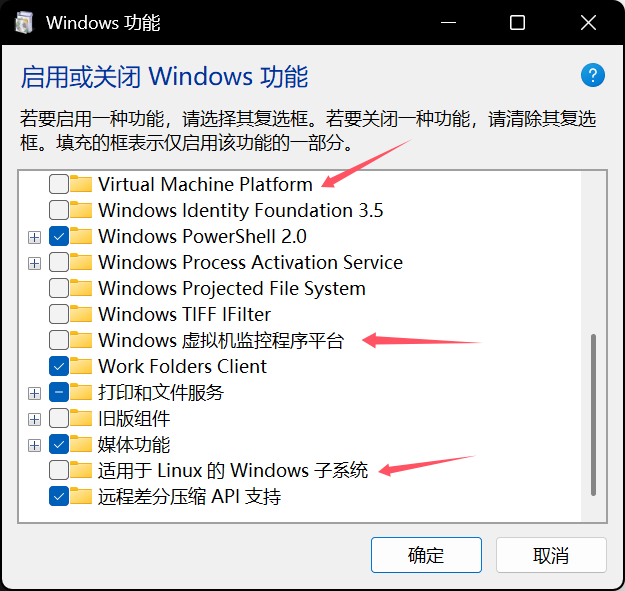The width and height of the screenshot is (625, 591).
Task: Click the 远程差分压缩 API 支持 folder icon
Action: [81, 496]
